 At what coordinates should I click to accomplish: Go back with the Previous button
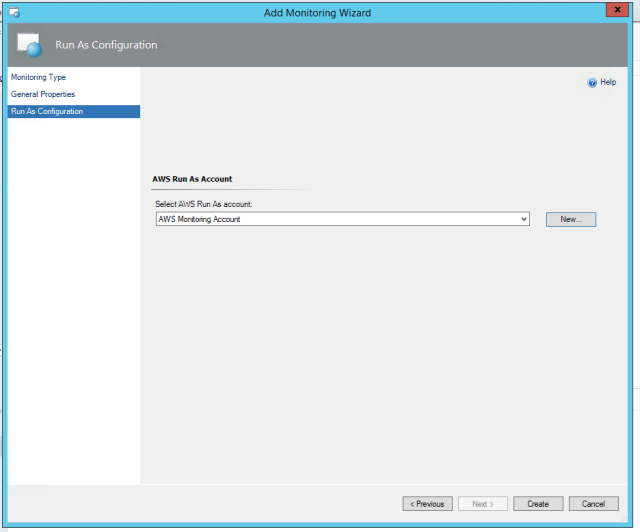(428, 503)
